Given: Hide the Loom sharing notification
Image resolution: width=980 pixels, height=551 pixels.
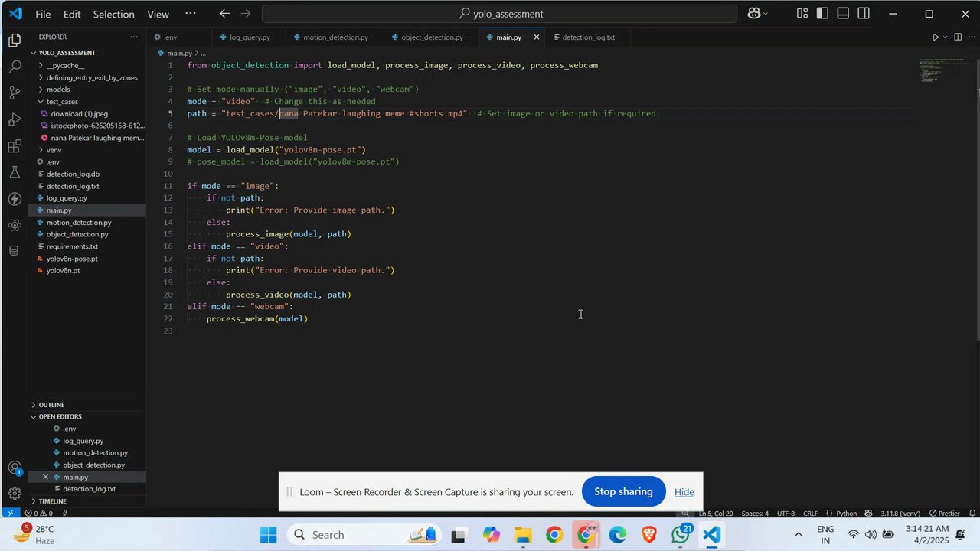Looking at the screenshot, I should coord(684,492).
